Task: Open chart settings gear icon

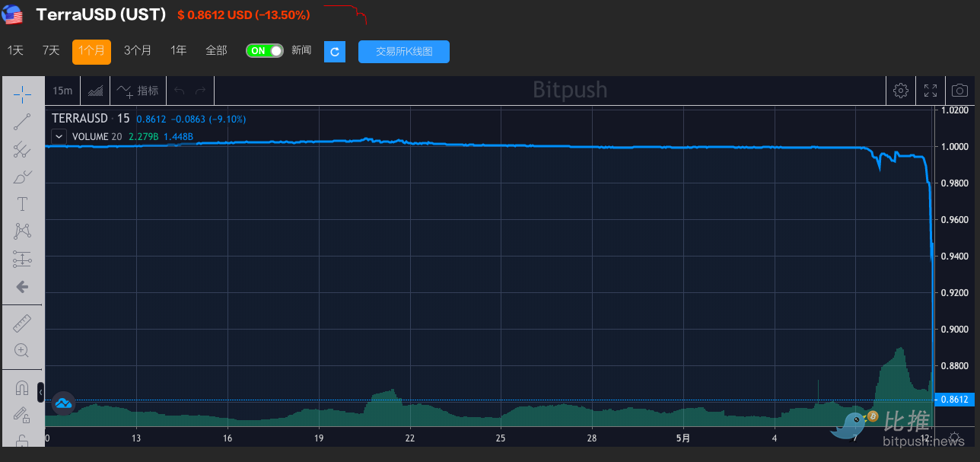Action: [901, 91]
